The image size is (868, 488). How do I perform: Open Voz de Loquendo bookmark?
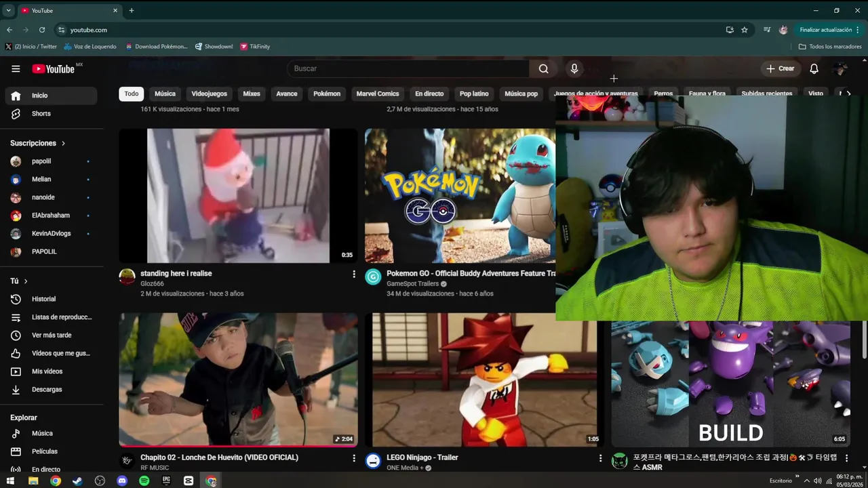click(x=90, y=47)
